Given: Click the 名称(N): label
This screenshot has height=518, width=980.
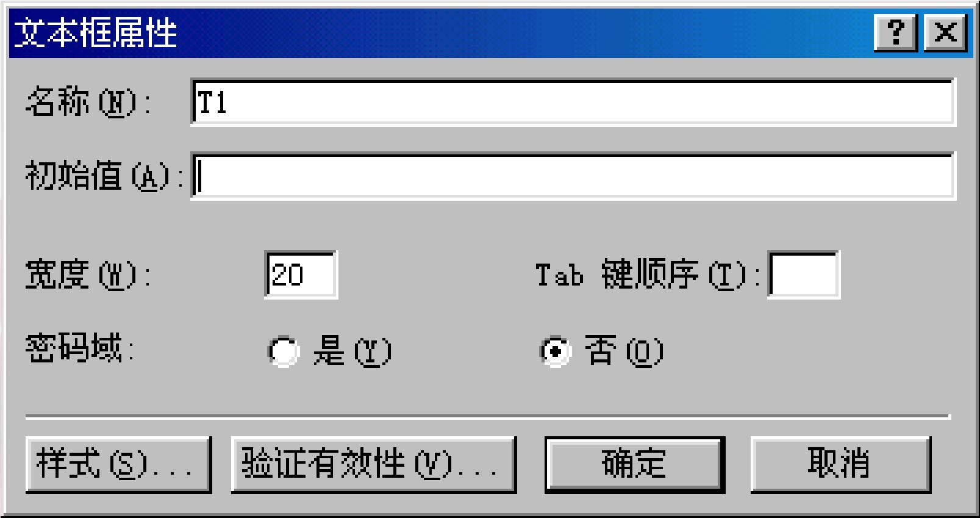Looking at the screenshot, I should 88,102.
